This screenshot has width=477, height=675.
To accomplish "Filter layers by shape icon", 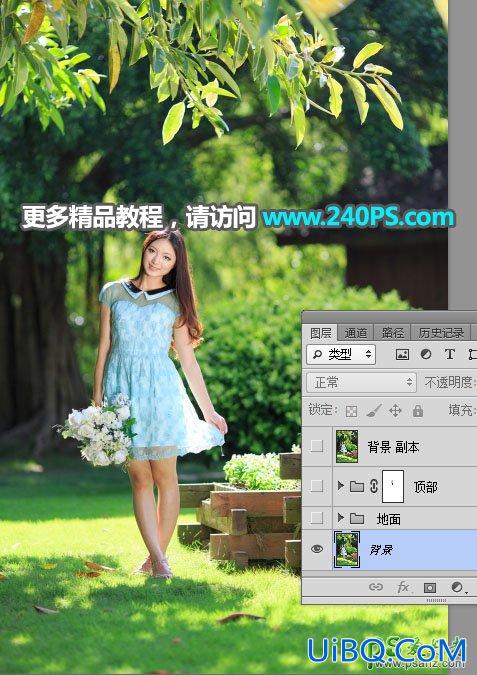I will (x=472, y=354).
